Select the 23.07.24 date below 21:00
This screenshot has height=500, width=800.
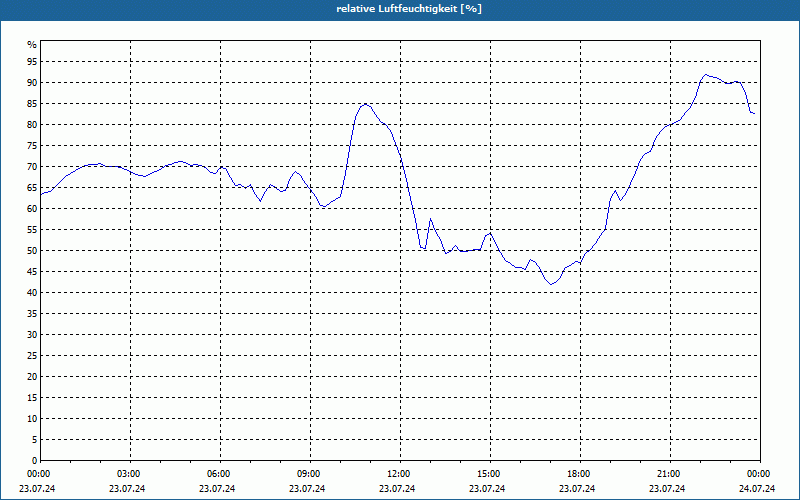click(667, 489)
